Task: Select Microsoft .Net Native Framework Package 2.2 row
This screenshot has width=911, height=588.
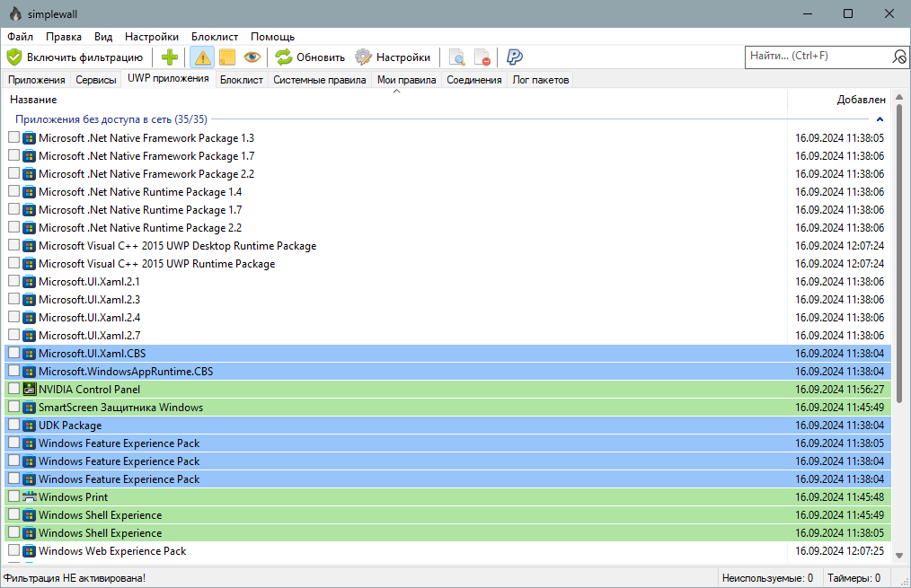Action: point(448,173)
